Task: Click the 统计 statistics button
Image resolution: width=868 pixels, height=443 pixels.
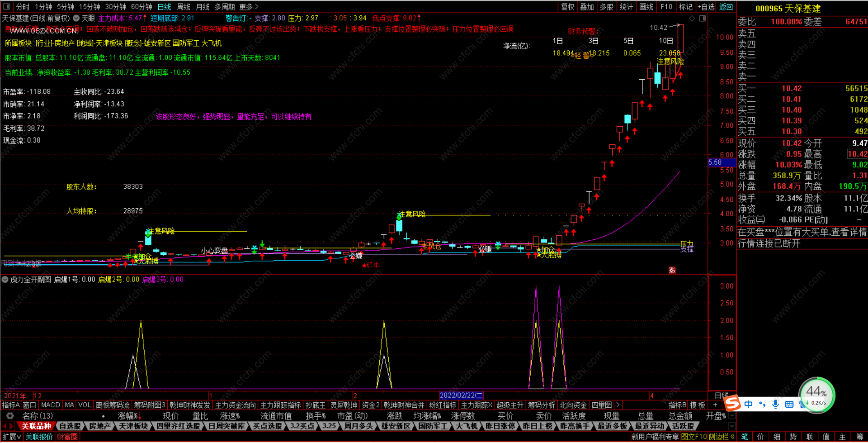Action: tap(626, 7)
